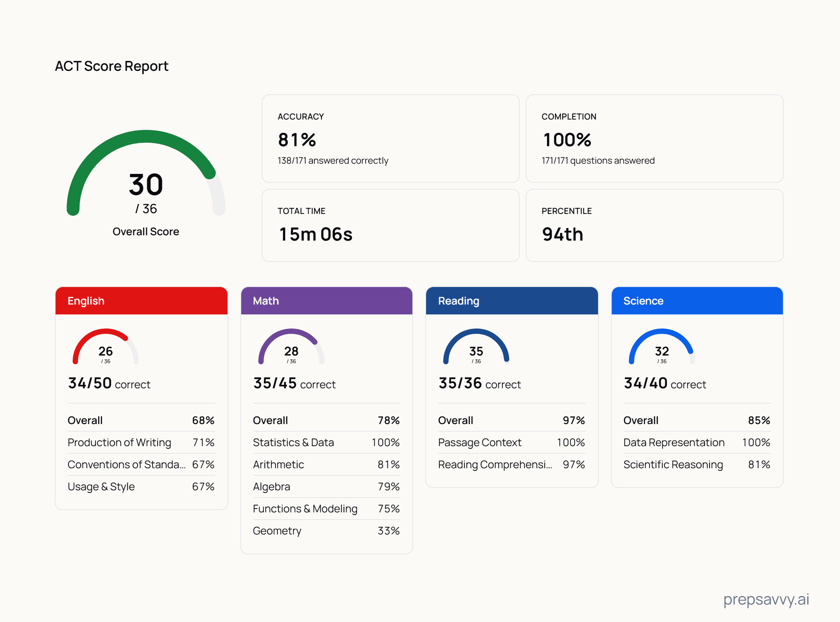840x622 pixels.
Task: Click the English score gauge showing 26
Action: pos(106,346)
